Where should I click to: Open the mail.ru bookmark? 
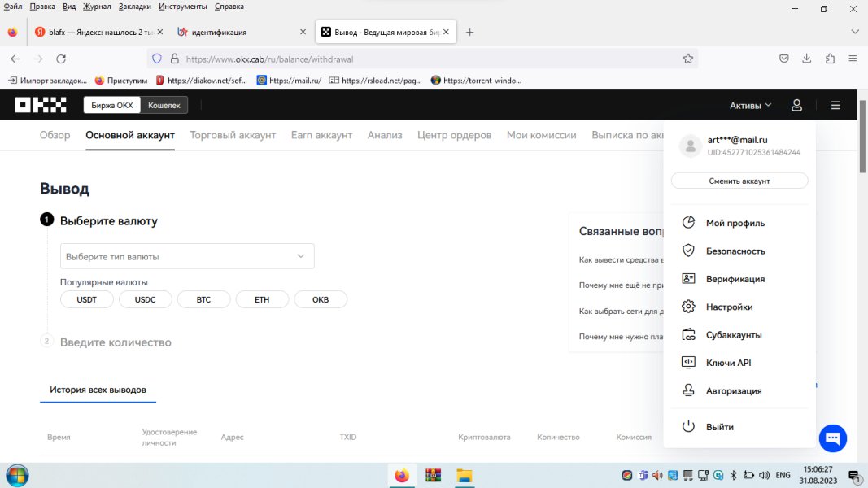click(289, 81)
